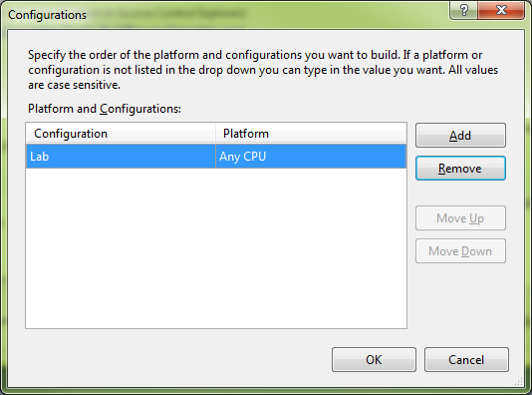Click the Platform and Configurations label

tap(105, 109)
